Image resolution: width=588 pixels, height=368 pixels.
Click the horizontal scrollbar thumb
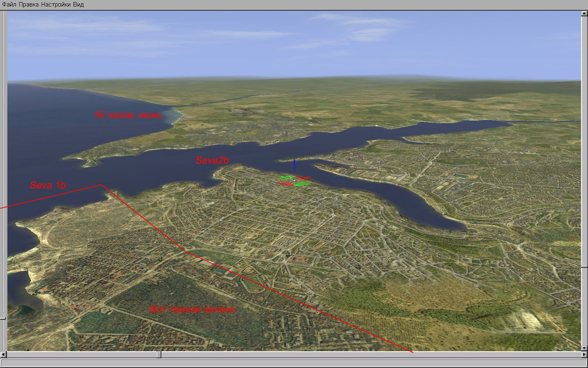tap(159, 355)
